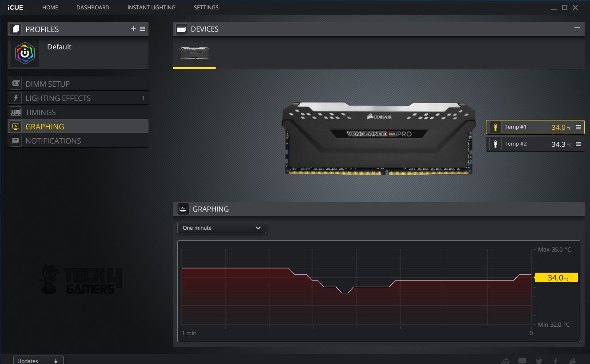This screenshot has width=590, height=364.
Task: Click the lighting effects count 1
Action: pyautogui.click(x=143, y=98)
